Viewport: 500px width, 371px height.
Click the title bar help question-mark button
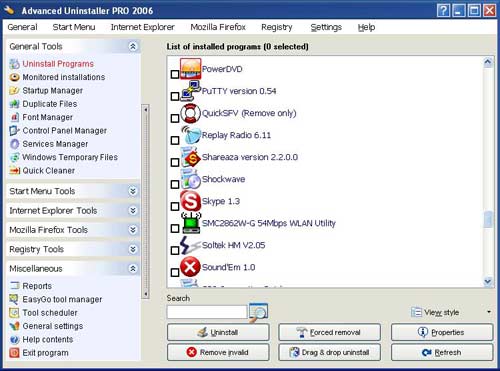(443, 11)
